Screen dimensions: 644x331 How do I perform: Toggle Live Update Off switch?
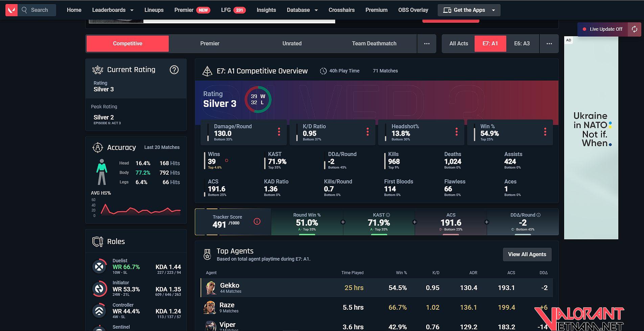(x=602, y=29)
